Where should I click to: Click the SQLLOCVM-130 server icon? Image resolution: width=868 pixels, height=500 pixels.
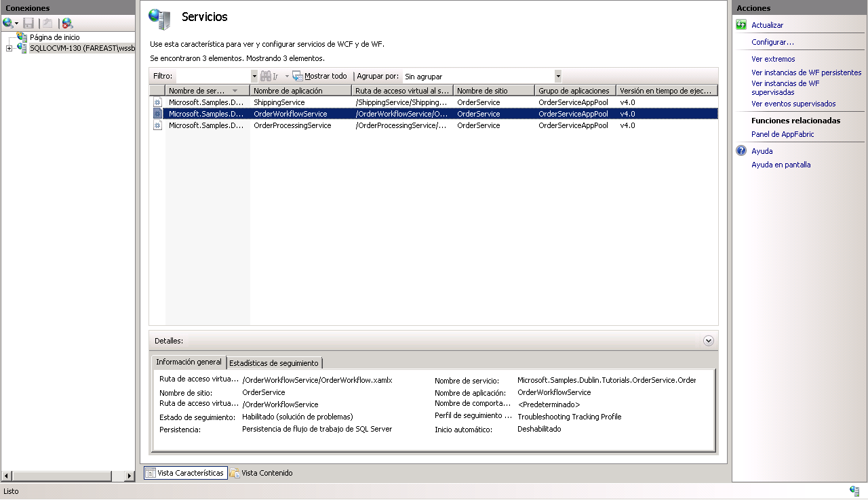click(22, 48)
